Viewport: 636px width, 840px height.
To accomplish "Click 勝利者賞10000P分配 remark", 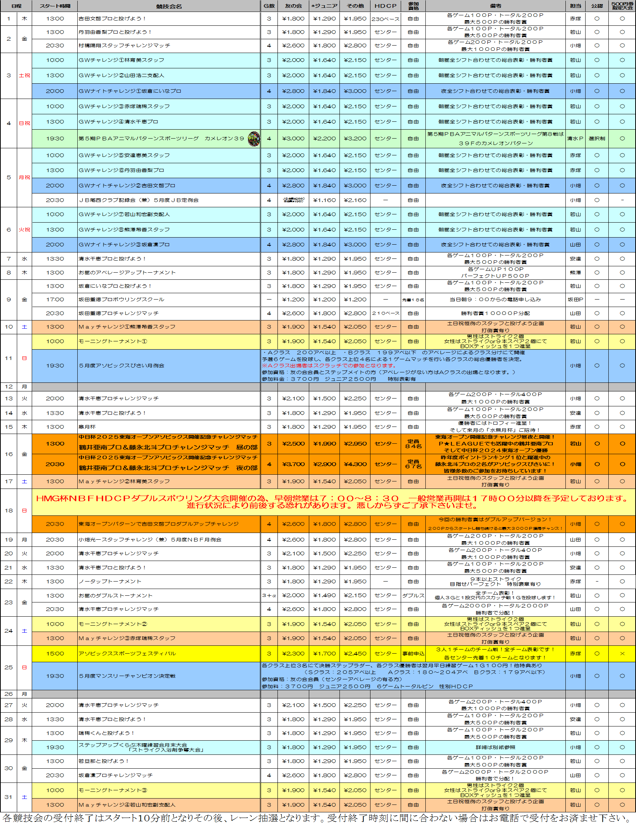I will (496, 313).
